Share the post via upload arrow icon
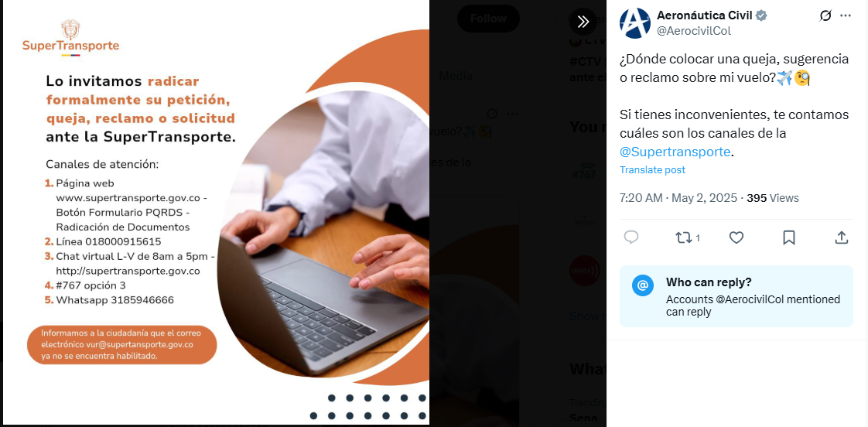868x427 pixels. [x=842, y=237]
